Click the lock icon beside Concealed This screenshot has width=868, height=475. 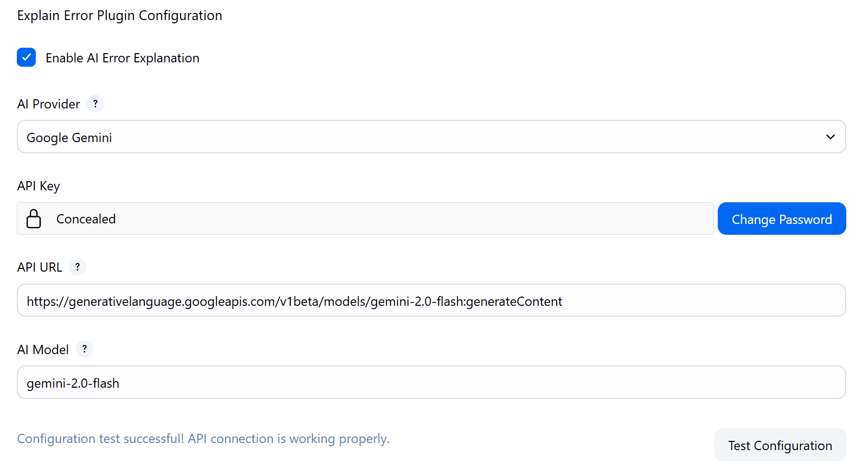(x=34, y=219)
